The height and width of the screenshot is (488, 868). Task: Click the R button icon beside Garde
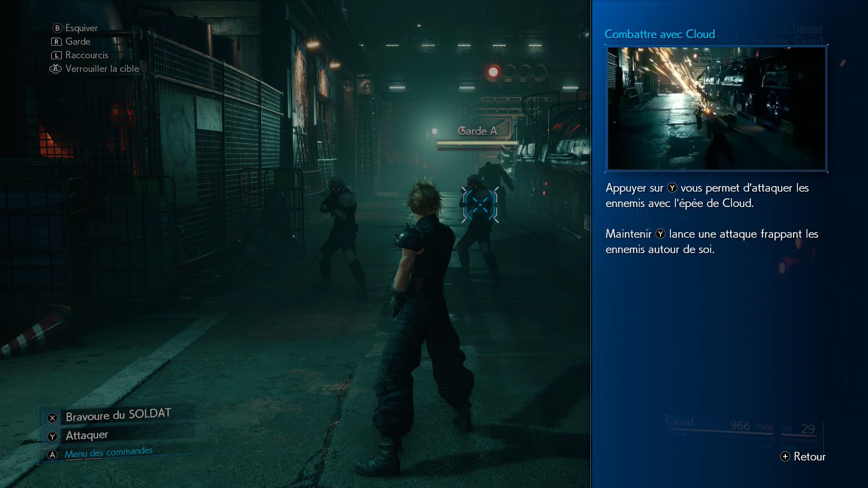coord(56,42)
